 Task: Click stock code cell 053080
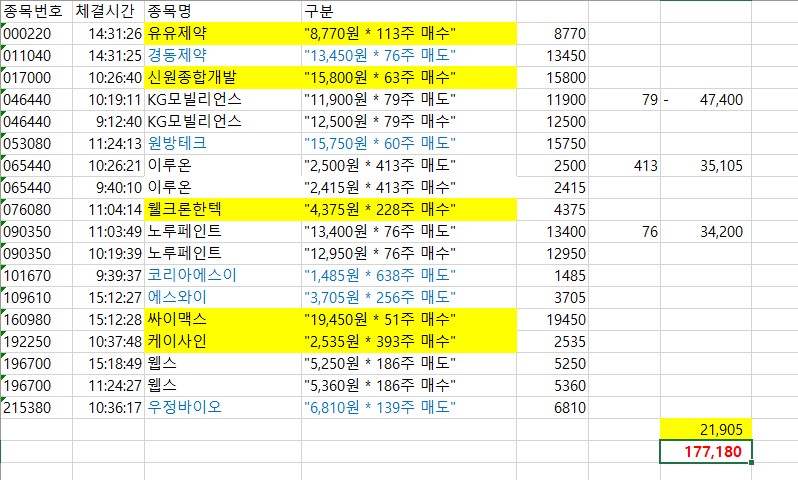[x=37, y=144]
